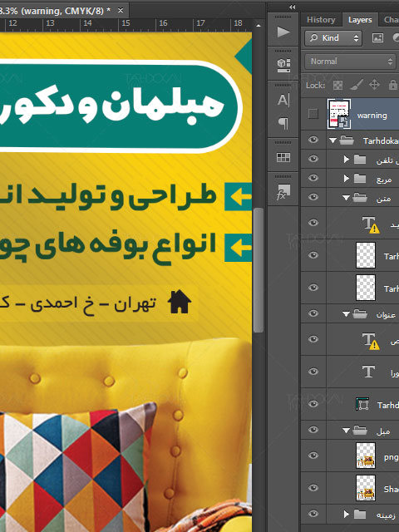Image resolution: width=399 pixels, height=532 pixels.
Task: Expand the زمینه group
Action: [346, 515]
